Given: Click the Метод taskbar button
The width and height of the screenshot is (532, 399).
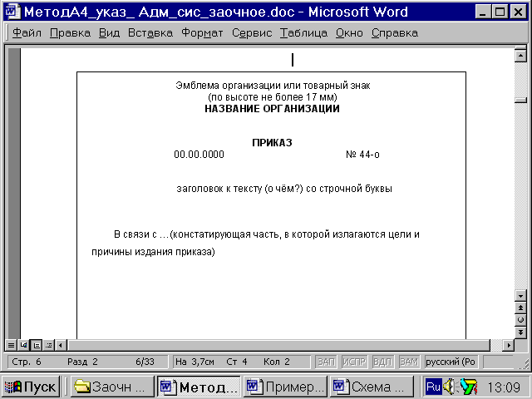Looking at the screenshot, I should [199, 387].
